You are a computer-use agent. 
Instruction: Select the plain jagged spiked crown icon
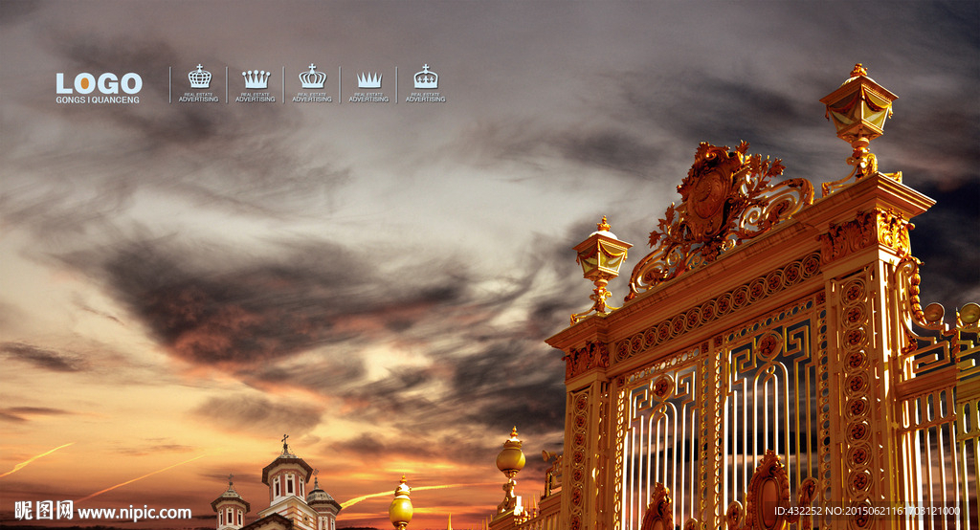369,80
